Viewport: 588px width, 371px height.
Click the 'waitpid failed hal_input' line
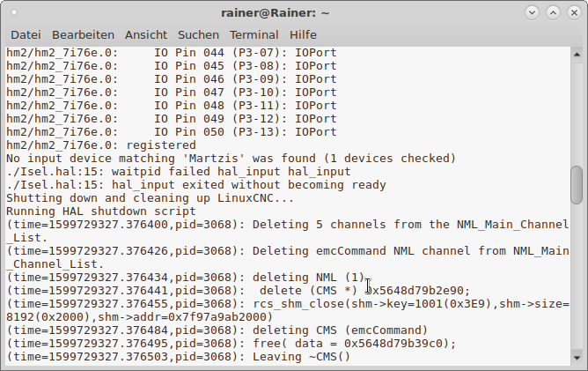coord(179,172)
